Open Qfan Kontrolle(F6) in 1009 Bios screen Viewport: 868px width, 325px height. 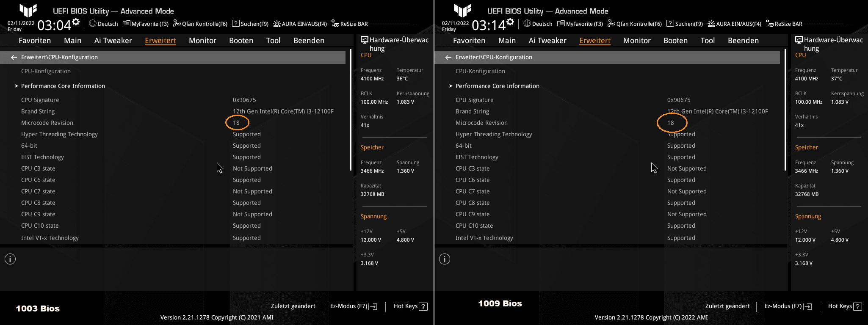click(635, 24)
